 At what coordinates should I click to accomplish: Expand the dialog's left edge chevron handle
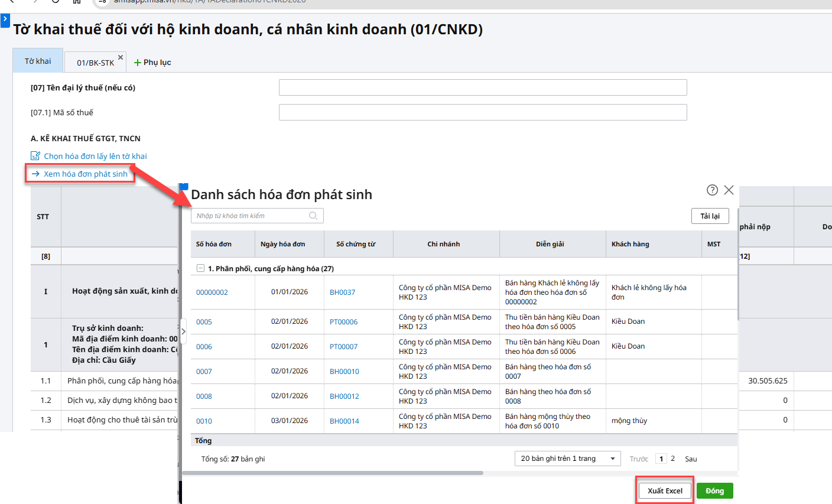pos(183,331)
